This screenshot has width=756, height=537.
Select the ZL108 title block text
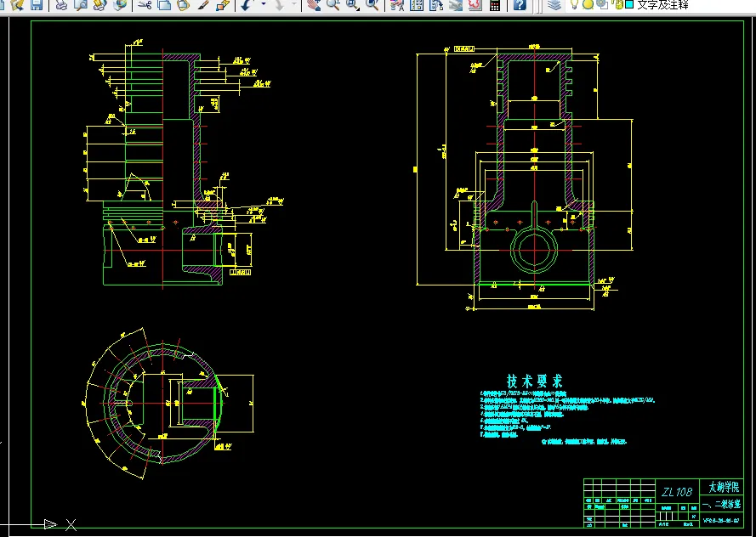677,491
